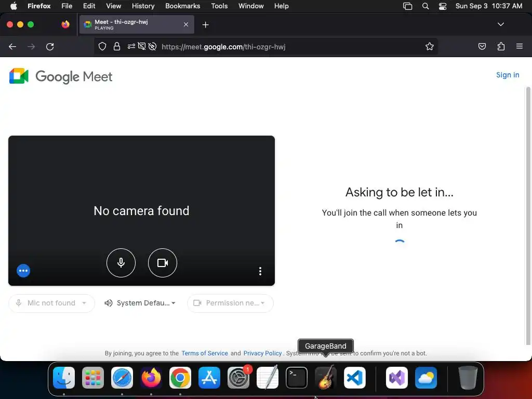Screen dimensions: 532x399
Task: Click the Sign in link
Action: pos(508,75)
